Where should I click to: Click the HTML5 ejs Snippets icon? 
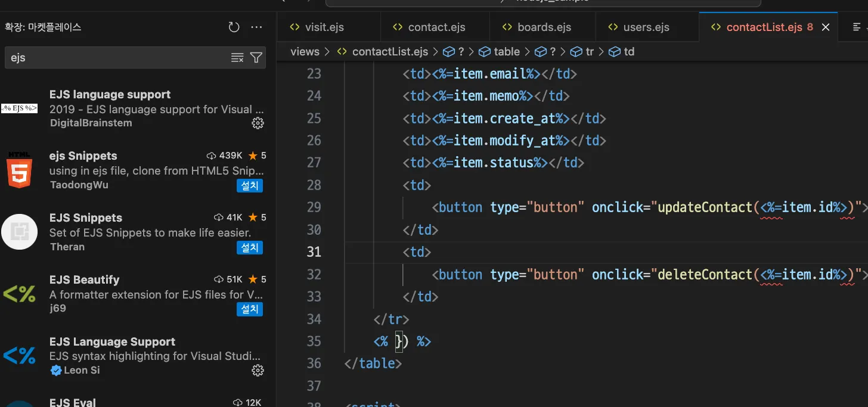20,170
